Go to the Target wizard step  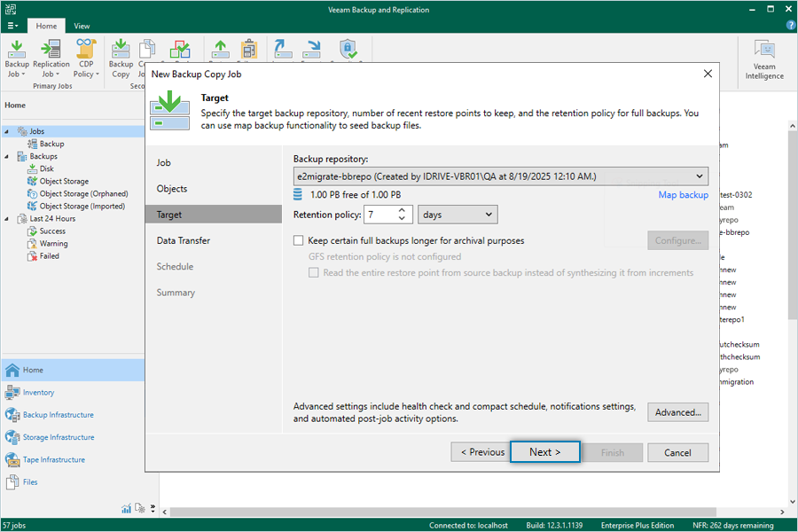pos(214,215)
